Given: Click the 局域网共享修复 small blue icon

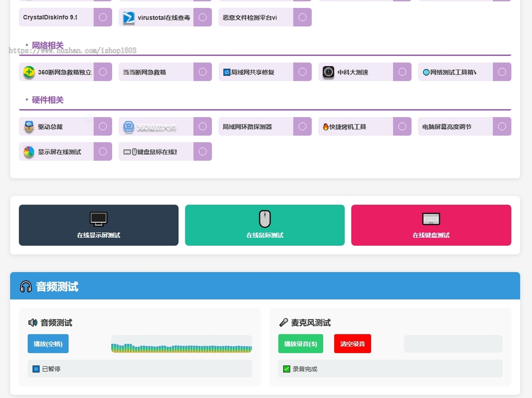Looking at the screenshot, I should (x=227, y=72).
